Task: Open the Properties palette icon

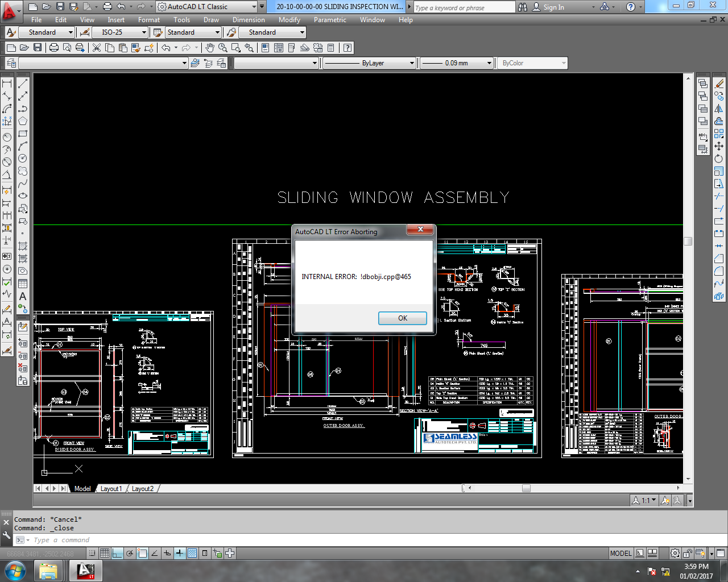Action: click(266, 48)
